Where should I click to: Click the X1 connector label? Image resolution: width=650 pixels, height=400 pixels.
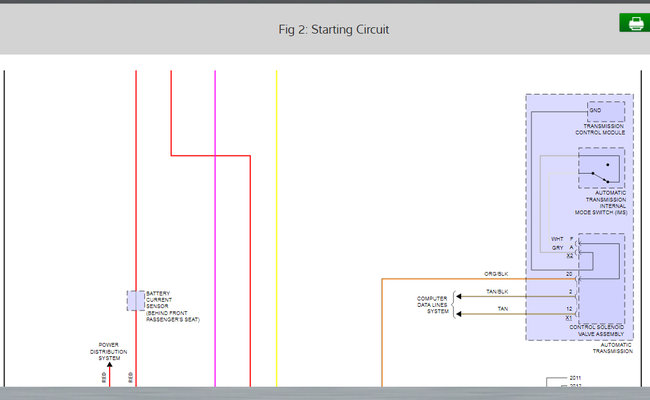[569, 318]
